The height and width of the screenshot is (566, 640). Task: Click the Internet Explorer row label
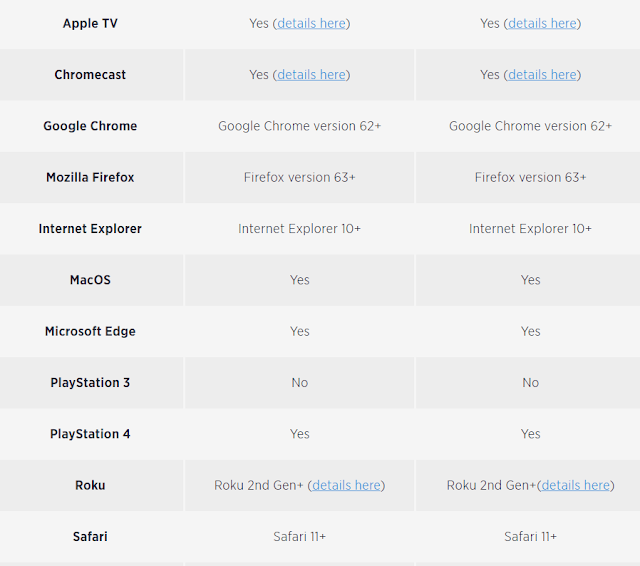click(90, 228)
